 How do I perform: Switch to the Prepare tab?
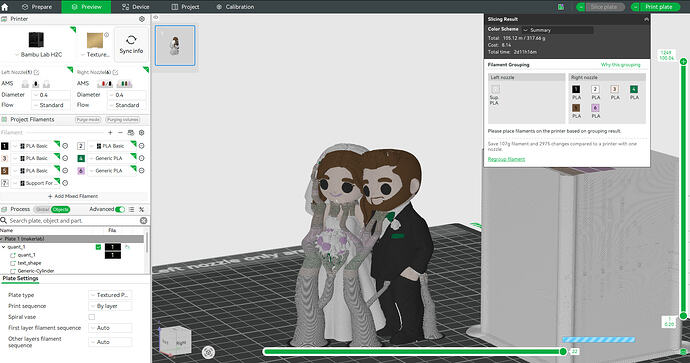coord(37,7)
